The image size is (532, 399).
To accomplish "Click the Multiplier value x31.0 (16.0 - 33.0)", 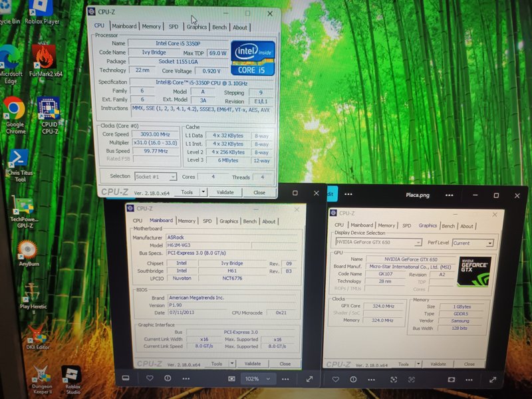I will point(156,143).
